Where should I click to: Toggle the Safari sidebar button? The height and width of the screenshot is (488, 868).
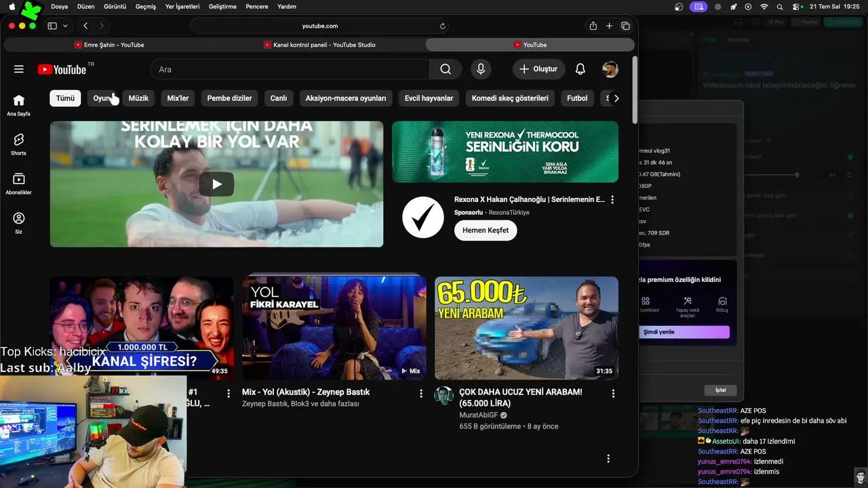click(52, 26)
